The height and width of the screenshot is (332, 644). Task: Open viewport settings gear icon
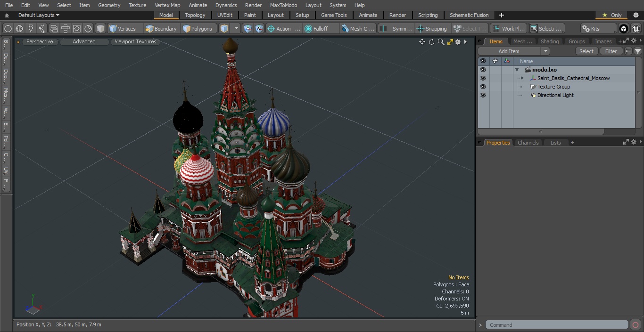pyautogui.click(x=458, y=42)
